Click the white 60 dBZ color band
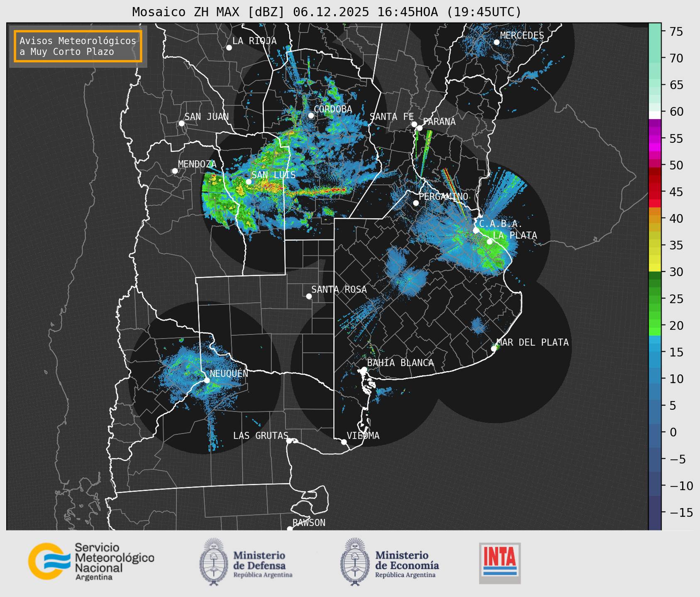This screenshot has height=597, width=700. 655,115
